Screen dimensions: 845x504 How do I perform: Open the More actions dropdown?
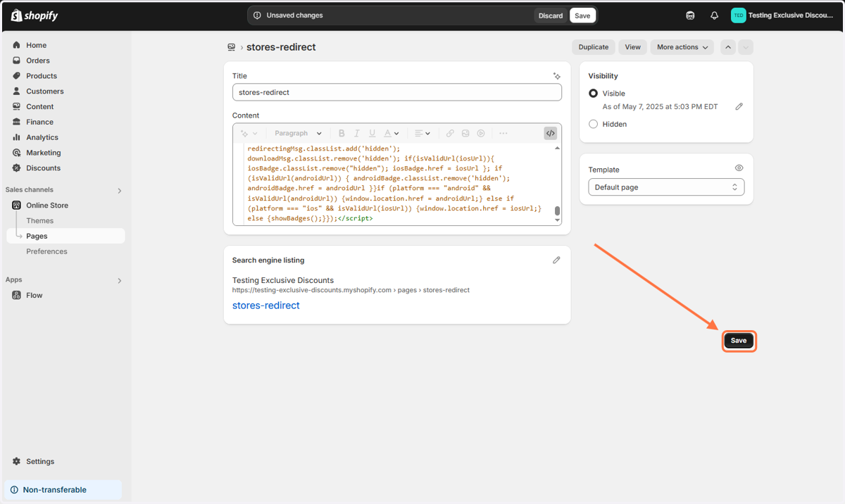682,47
